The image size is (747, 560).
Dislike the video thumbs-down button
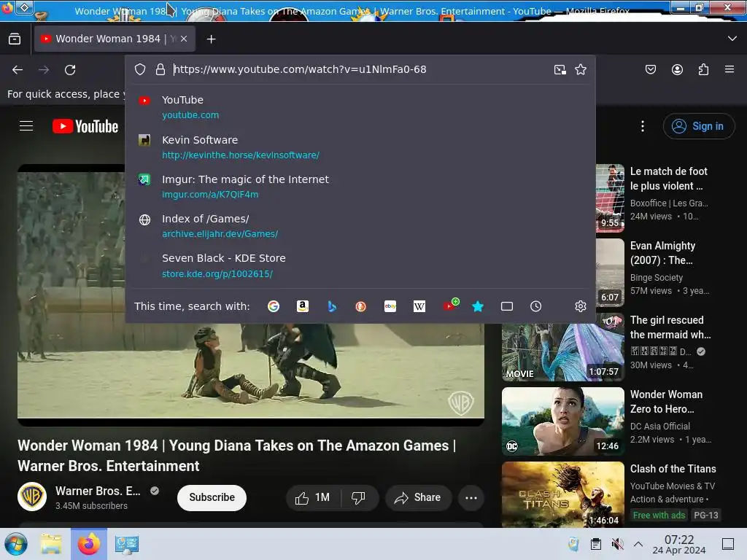click(x=358, y=497)
